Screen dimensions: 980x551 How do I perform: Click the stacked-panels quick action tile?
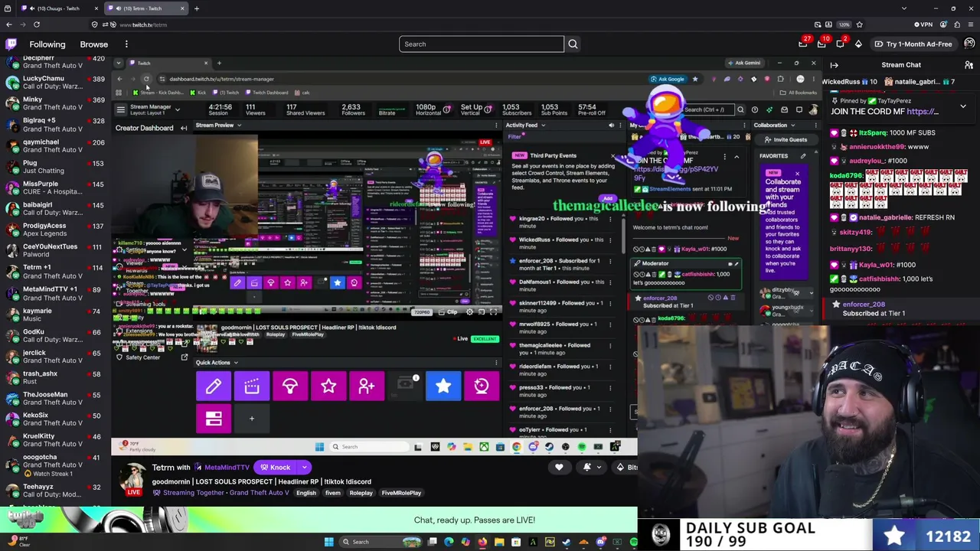coord(214,419)
